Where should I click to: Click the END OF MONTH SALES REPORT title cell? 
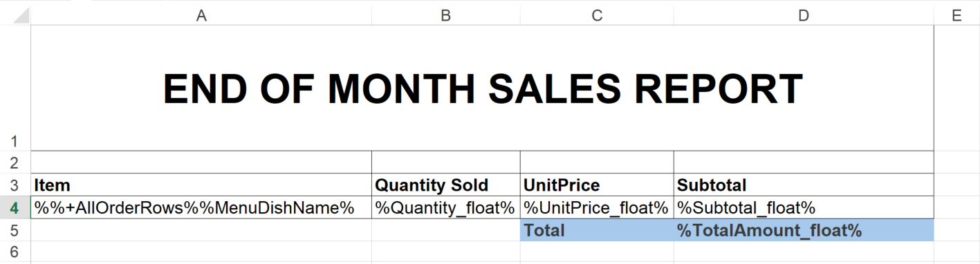pos(482,88)
